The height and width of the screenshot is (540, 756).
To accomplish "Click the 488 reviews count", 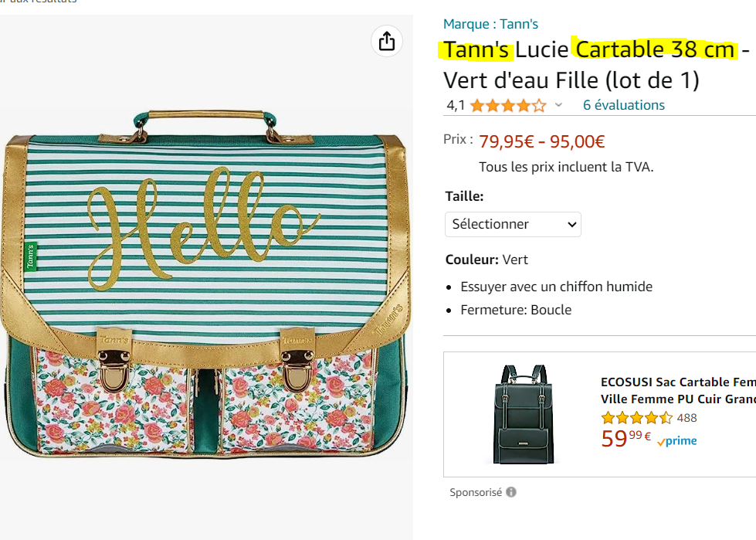I will click(x=687, y=418).
